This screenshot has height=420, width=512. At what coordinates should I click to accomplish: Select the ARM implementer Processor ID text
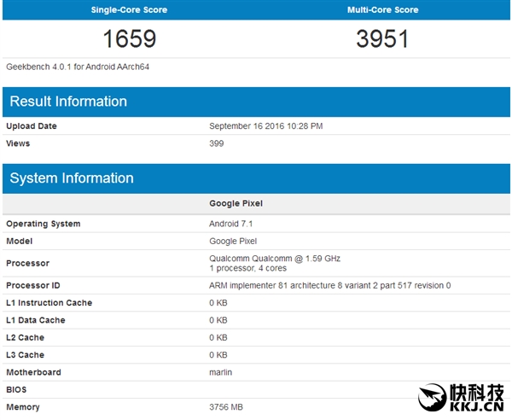click(x=329, y=285)
